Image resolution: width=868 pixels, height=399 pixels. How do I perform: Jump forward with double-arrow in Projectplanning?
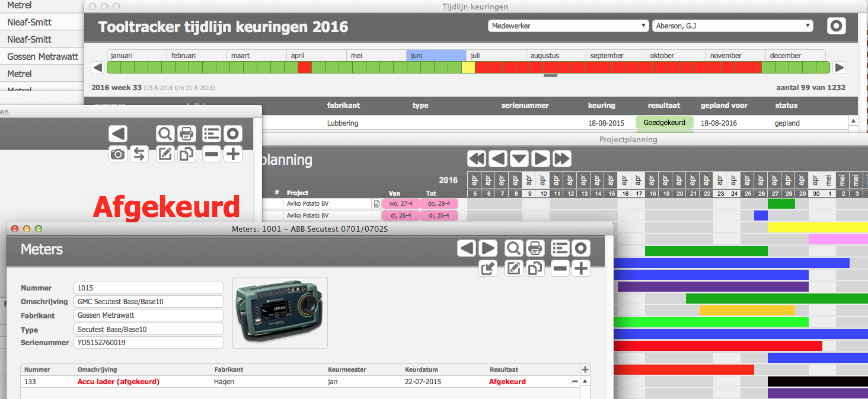pos(561,159)
